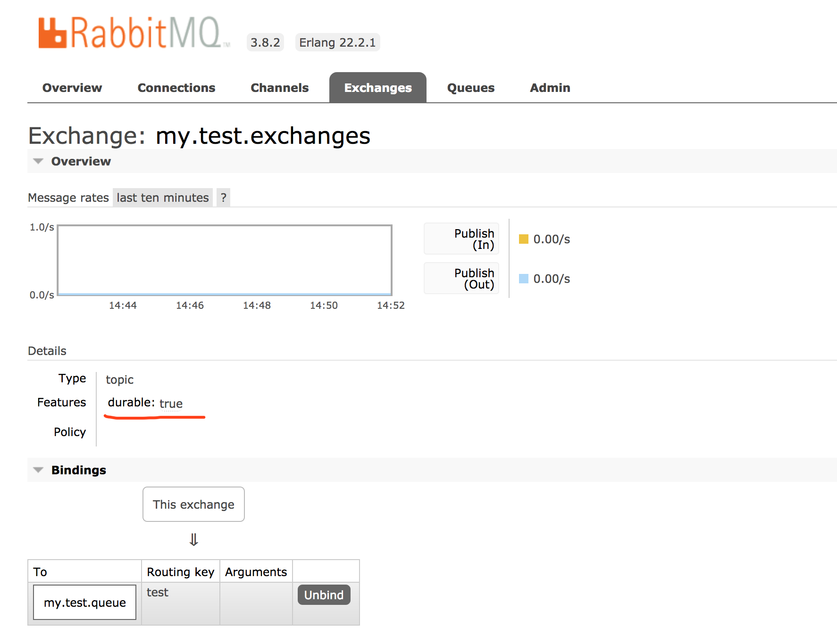Click the 3.8.2 version badge
Viewport: 837px width, 644px height.
pos(265,42)
